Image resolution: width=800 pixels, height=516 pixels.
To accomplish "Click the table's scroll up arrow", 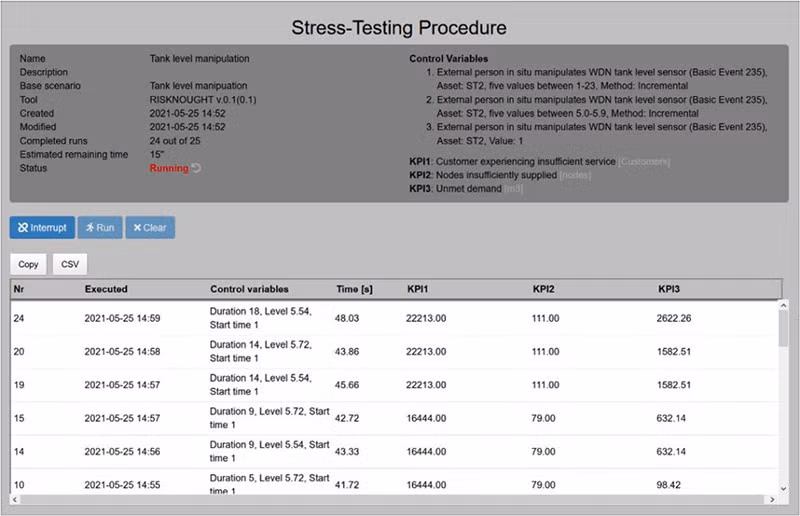I will pyautogui.click(x=784, y=305).
